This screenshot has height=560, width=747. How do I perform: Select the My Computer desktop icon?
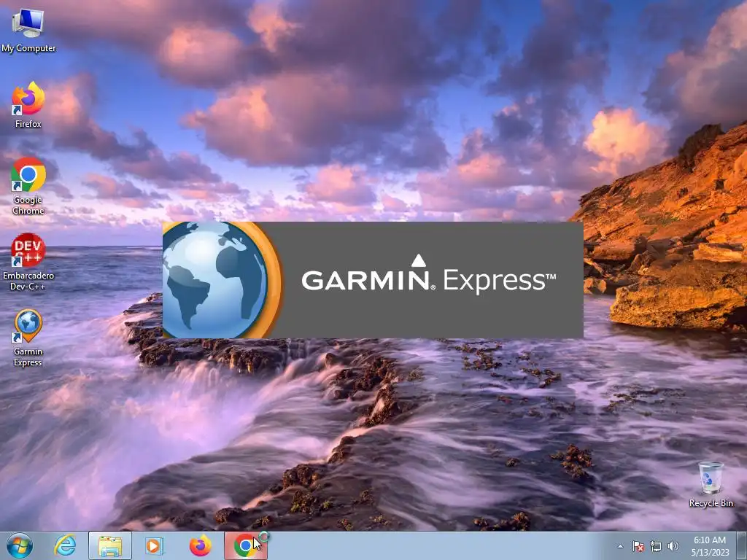point(28,31)
